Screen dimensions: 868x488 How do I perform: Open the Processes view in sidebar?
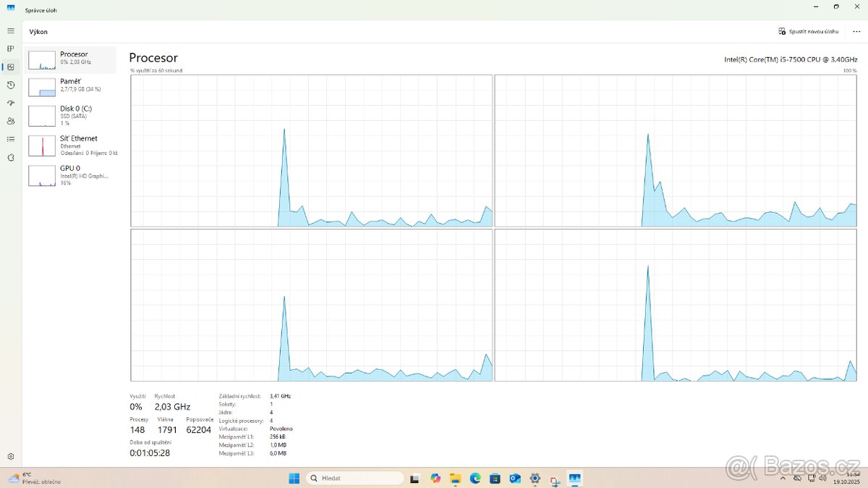(10, 49)
